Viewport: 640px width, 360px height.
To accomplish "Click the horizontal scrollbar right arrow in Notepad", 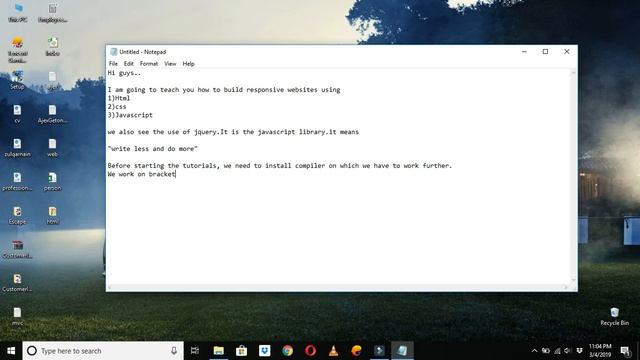I will (566, 287).
